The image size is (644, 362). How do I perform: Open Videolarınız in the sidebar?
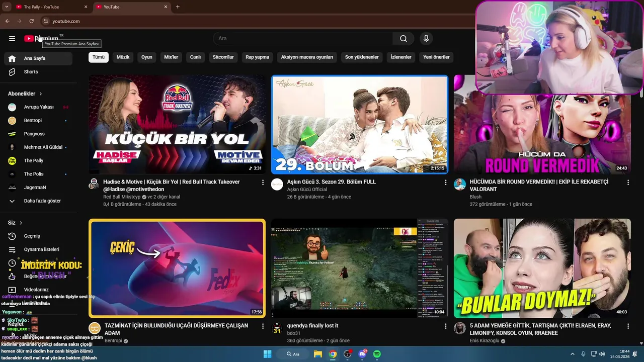38,290
